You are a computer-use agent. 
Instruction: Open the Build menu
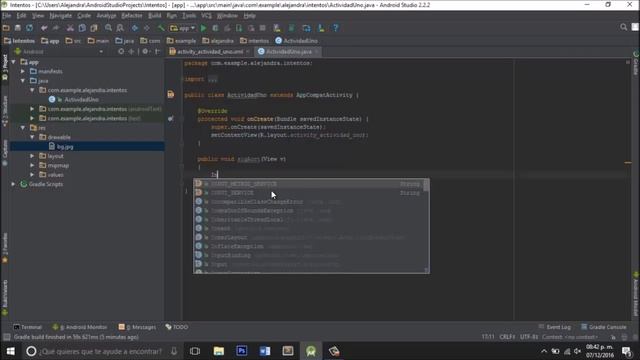coord(154,16)
